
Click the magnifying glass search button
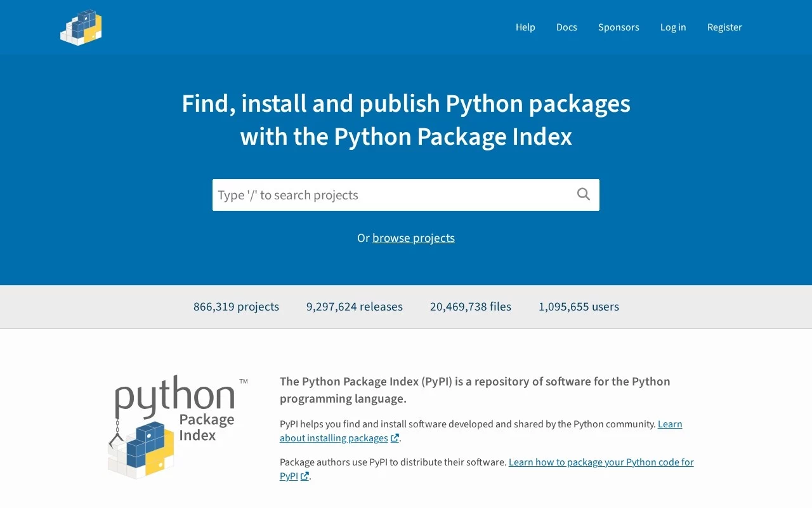tap(584, 194)
